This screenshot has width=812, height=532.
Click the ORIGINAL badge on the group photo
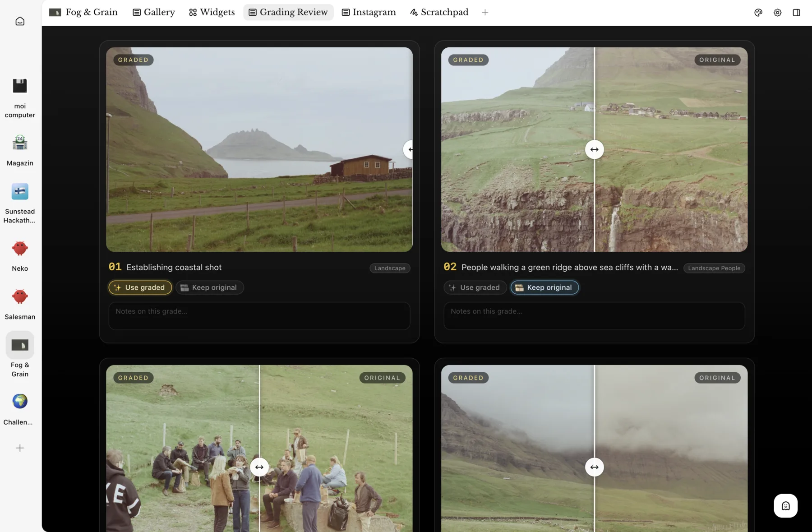(383, 378)
